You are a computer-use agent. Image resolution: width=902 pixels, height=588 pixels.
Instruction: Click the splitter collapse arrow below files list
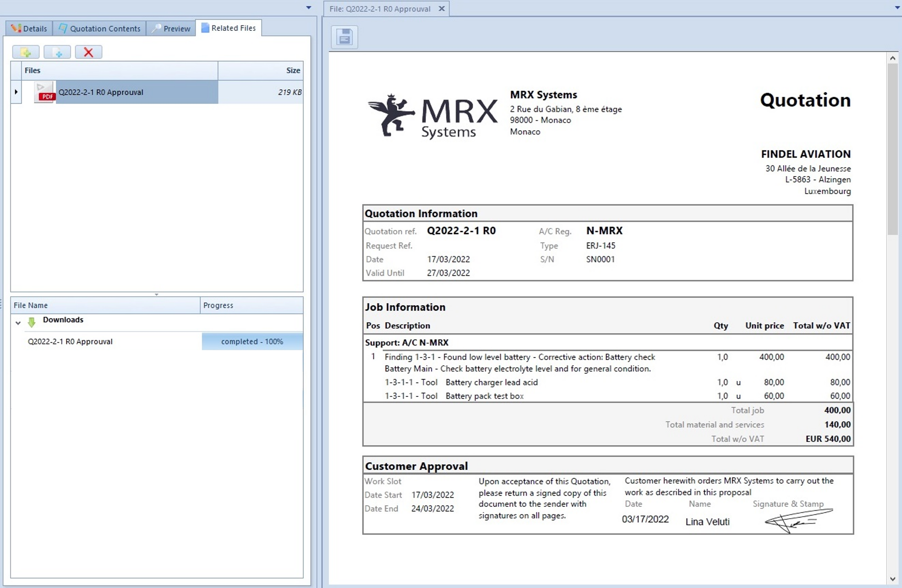[x=157, y=294]
